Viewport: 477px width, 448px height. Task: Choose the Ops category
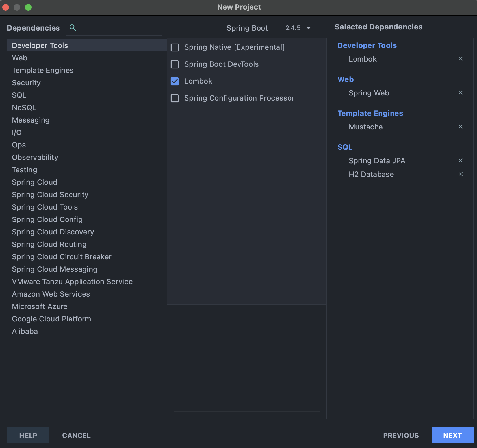(87, 145)
